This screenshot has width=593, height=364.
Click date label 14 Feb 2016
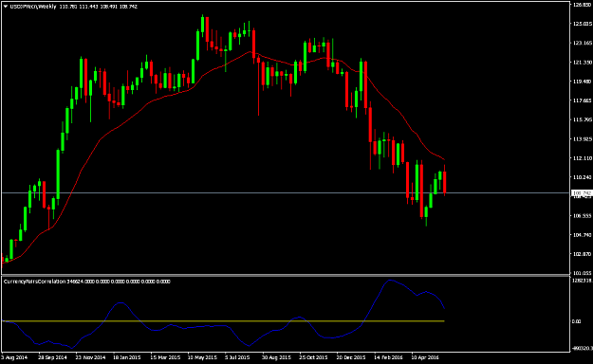point(388,357)
